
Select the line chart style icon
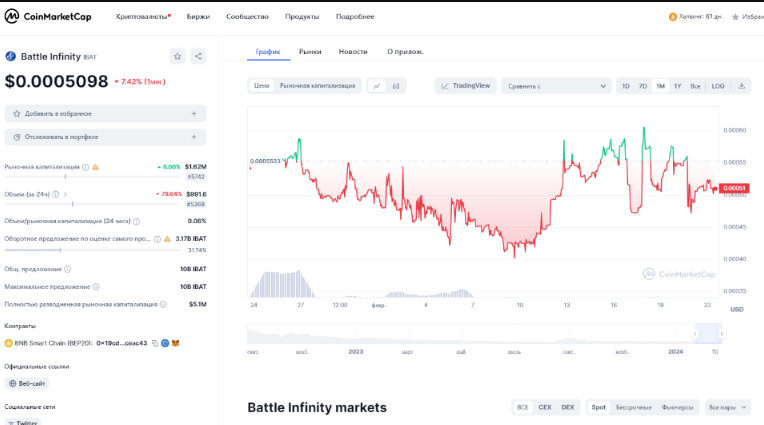[x=377, y=86]
